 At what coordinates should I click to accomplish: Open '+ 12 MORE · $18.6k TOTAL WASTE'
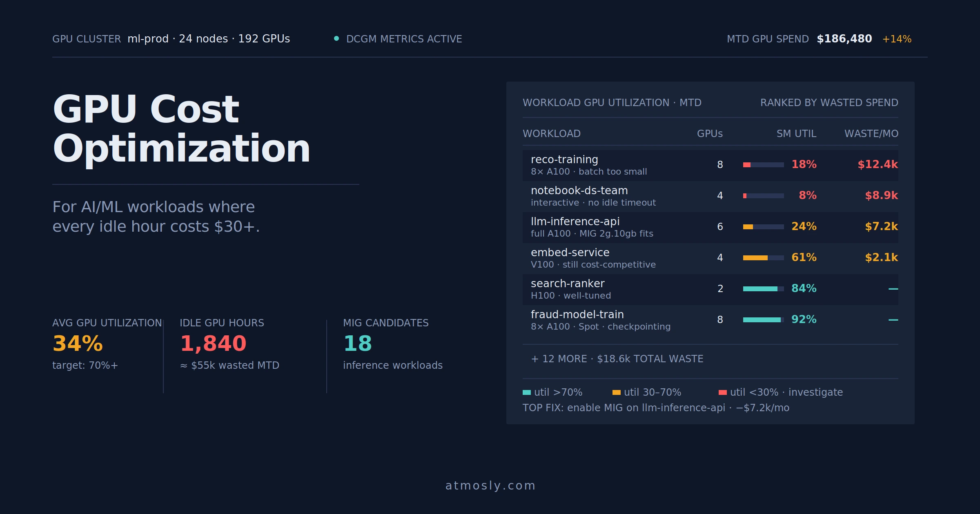(617, 359)
